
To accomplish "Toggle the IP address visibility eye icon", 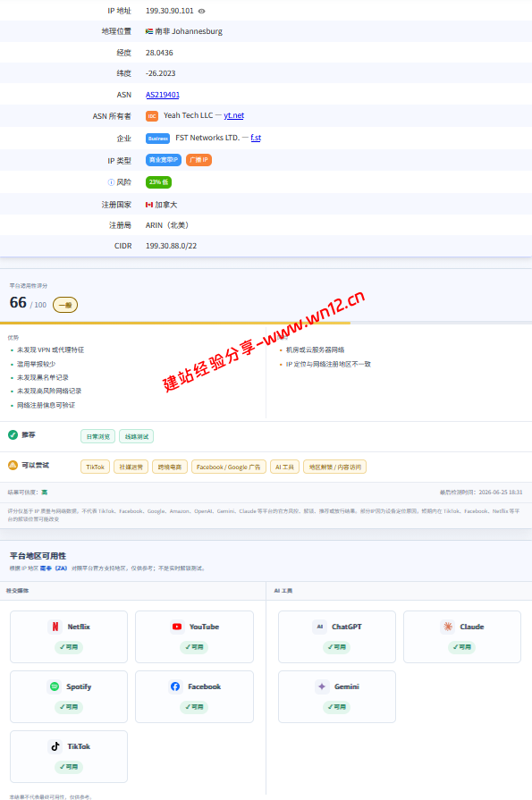I will click(x=202, y=11).
